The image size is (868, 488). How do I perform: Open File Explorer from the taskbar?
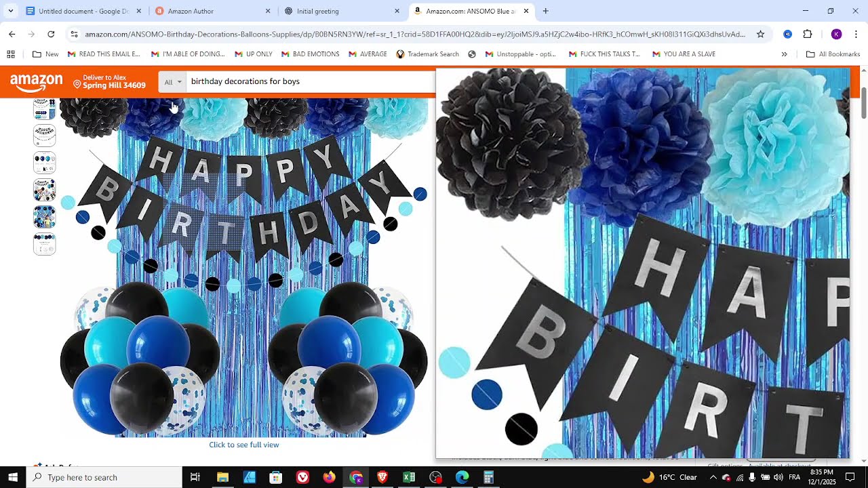222,477
